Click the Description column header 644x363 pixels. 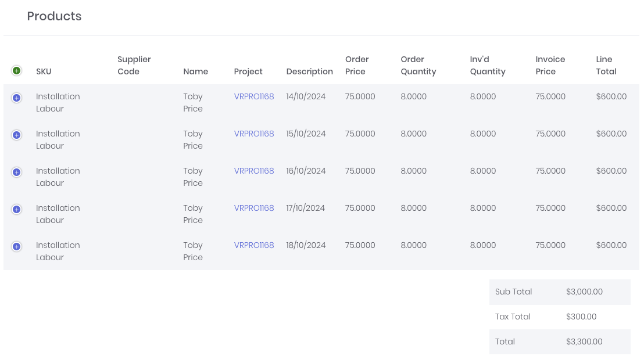(310, 72)
